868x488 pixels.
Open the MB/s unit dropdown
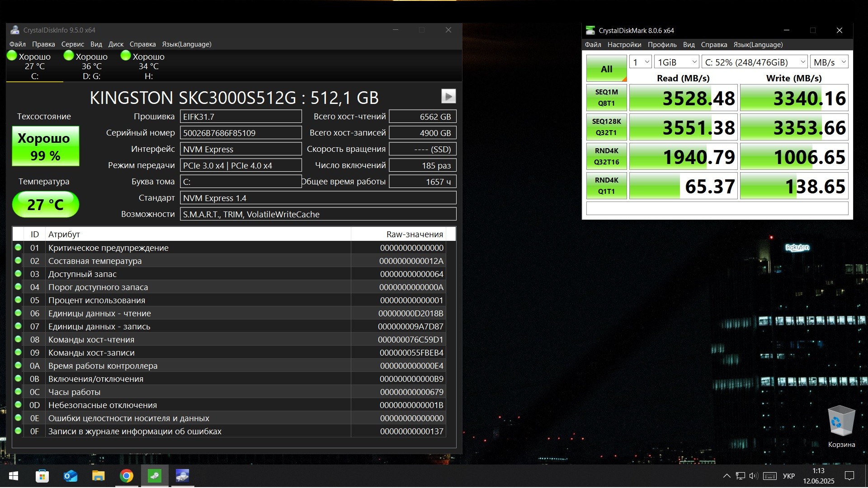coord(829,62)
